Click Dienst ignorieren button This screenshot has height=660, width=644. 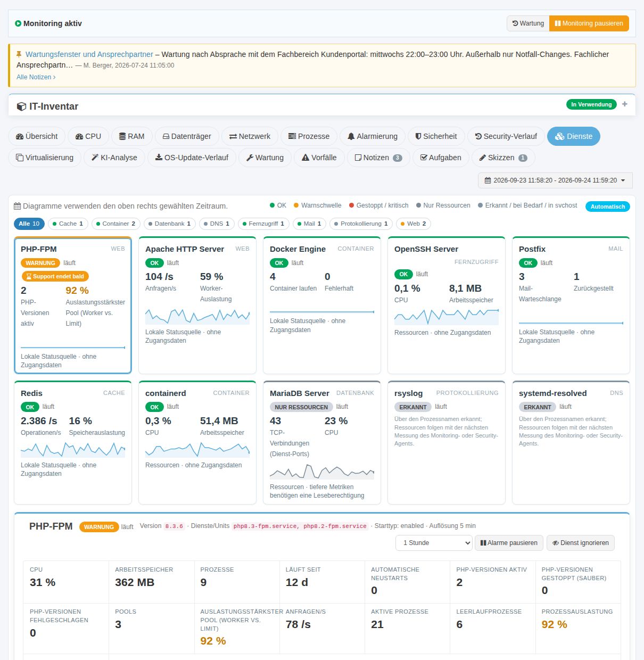tap(581, 543)
